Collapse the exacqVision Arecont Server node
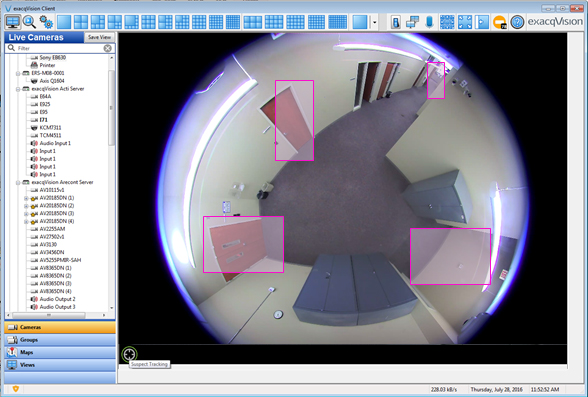Viewport: 588px width, 397px height. [18, 182]
